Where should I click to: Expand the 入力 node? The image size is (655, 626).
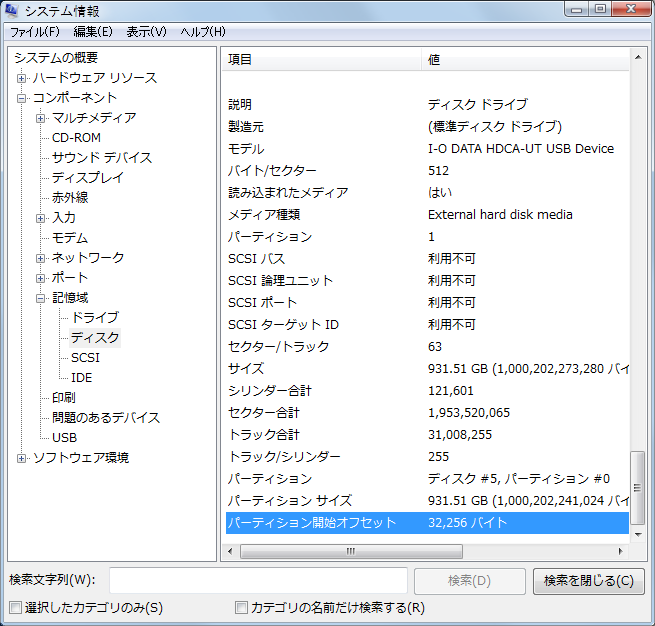[x=41, y=218]
